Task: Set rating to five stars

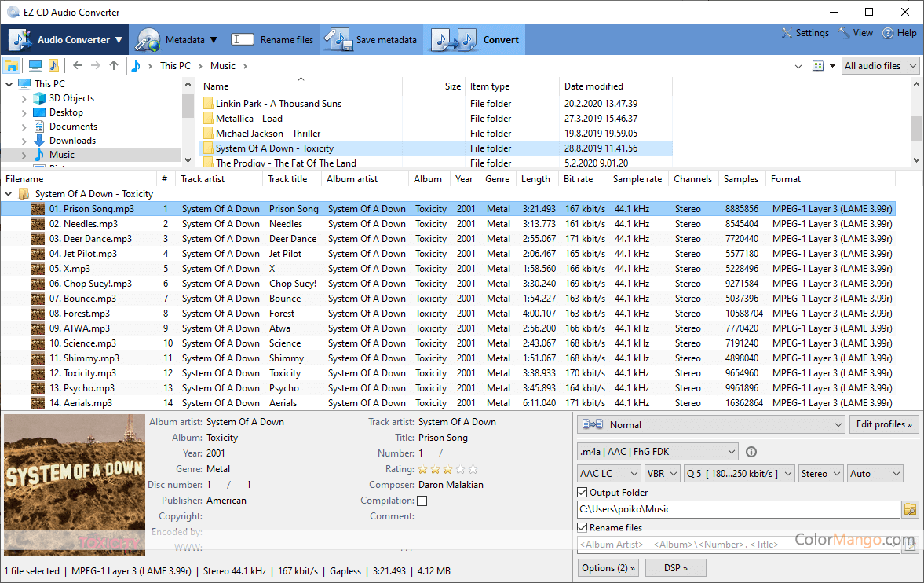Action: click(473, 469)
